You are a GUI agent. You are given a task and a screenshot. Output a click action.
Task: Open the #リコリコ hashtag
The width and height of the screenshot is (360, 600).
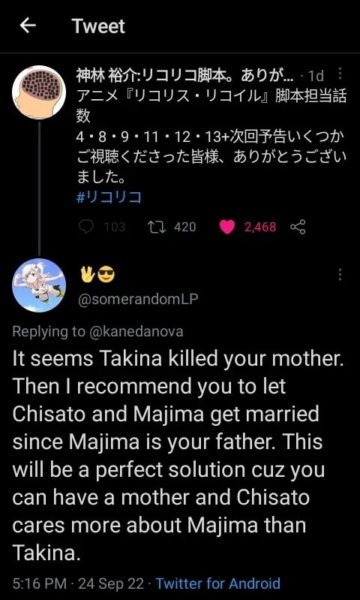(109, 198)
